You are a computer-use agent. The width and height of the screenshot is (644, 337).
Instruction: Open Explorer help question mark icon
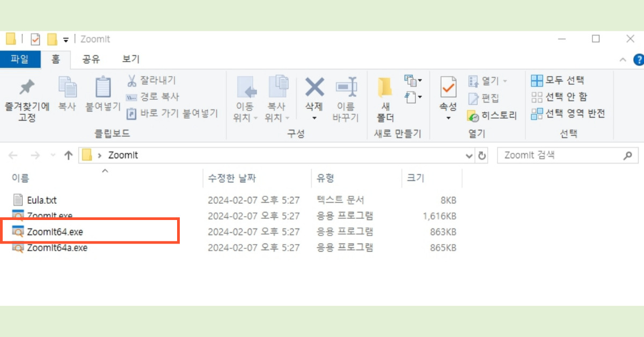coord(638,60)
